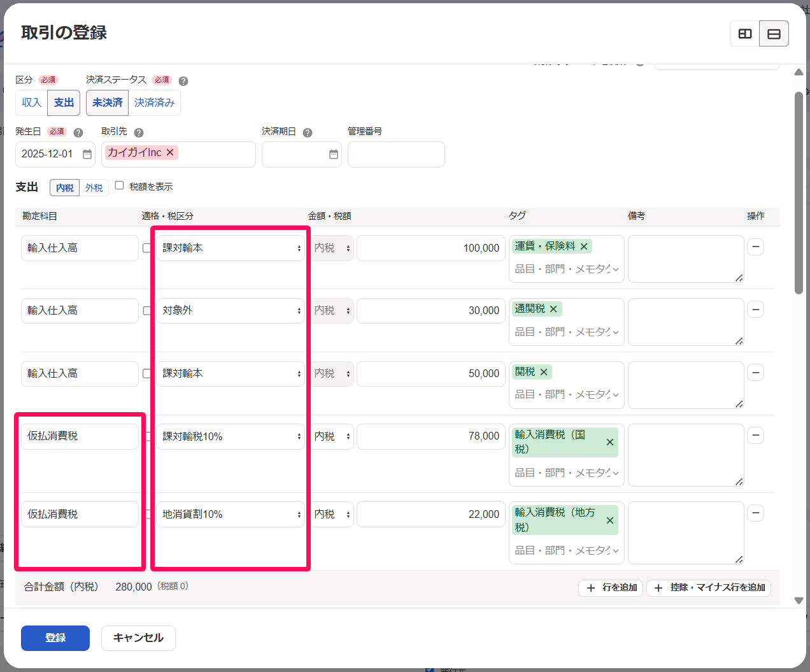Screen dimensions: 810x672
Task: Remove 関税 tag
Action: pos(544,372)
